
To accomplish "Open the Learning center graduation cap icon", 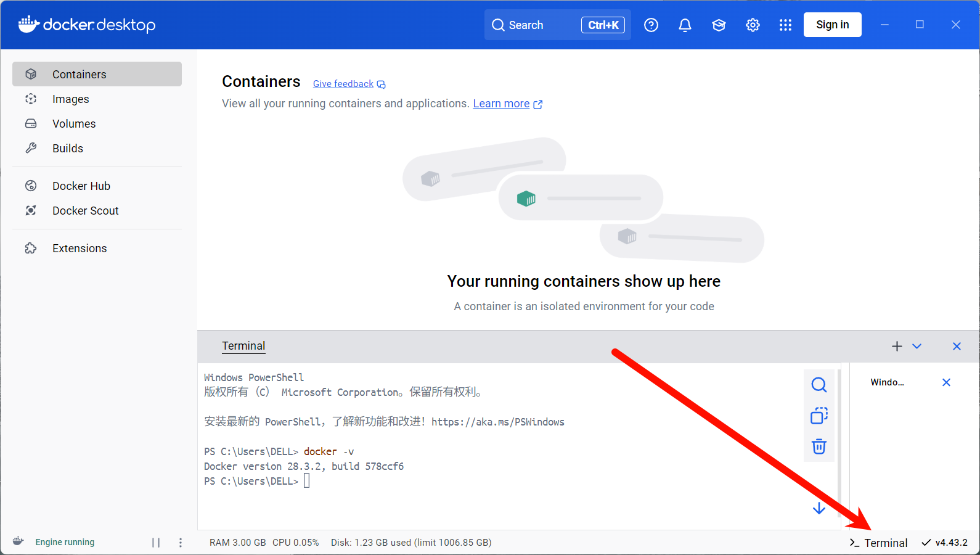I will 719,25.
